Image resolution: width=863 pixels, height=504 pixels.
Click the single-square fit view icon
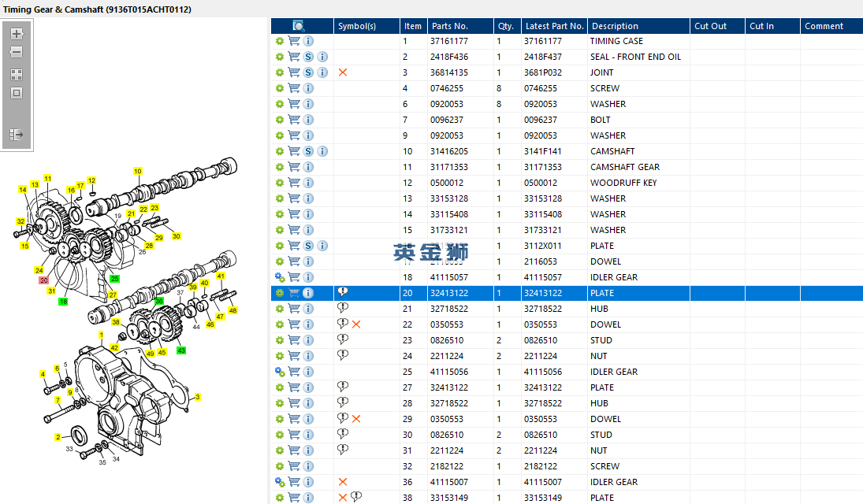pos(17,93)
